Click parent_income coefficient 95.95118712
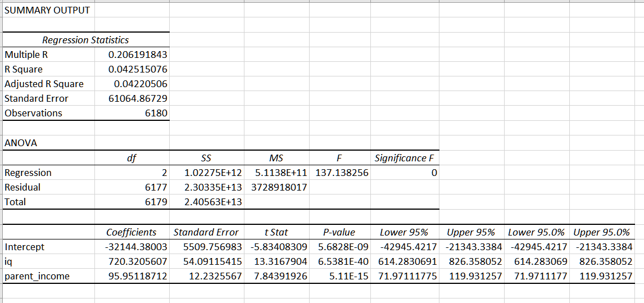This screenshot has width=644, height=303. click(132, 276)
